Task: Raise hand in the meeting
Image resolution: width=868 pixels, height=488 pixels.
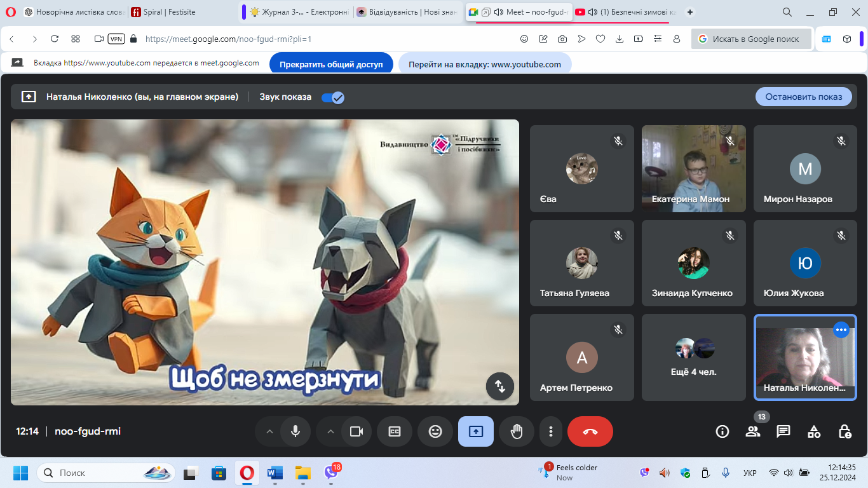Action: click(x=517, y=431)
